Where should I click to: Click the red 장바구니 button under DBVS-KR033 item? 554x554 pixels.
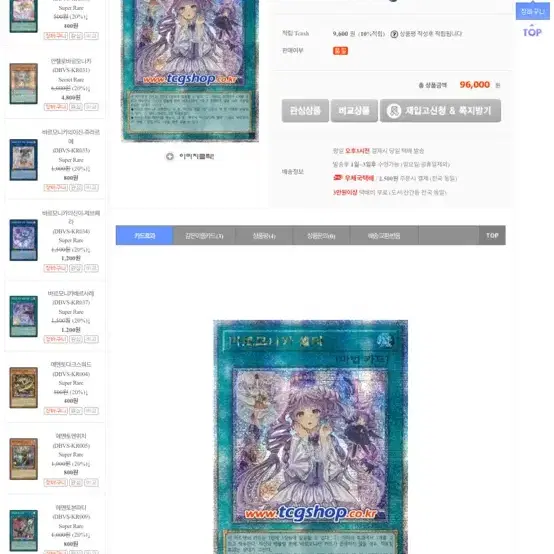coord(55,188)
